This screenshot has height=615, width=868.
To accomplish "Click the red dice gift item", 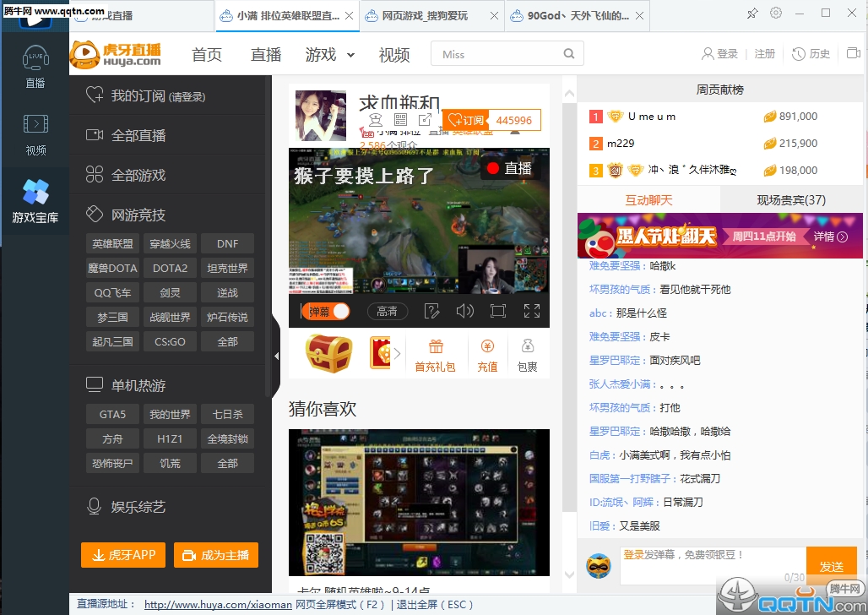I will (380, 353).
